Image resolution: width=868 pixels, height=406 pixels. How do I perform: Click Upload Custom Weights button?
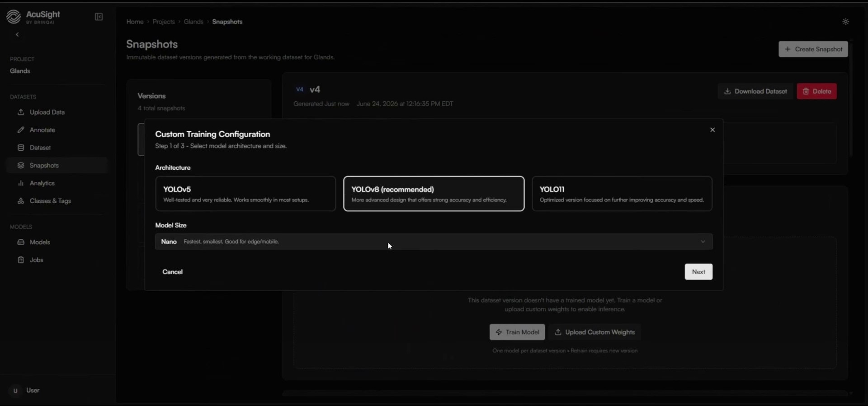coord(594,332)
